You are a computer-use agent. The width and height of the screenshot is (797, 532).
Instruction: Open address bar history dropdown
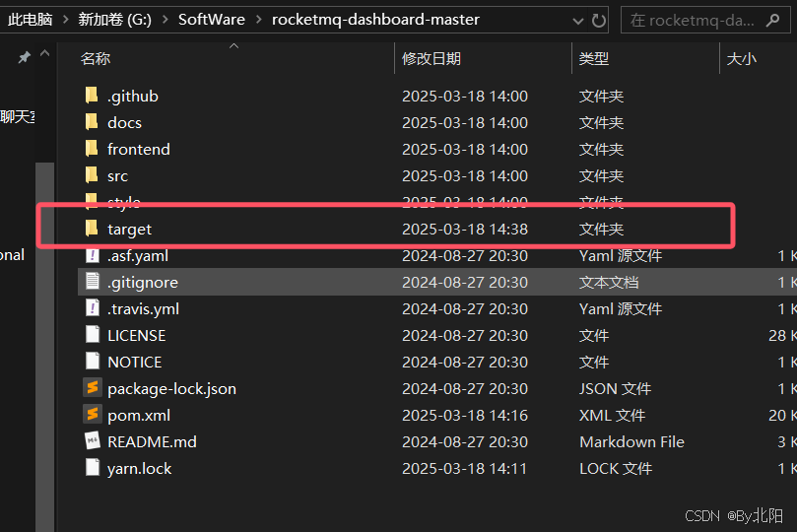point(578,21)
